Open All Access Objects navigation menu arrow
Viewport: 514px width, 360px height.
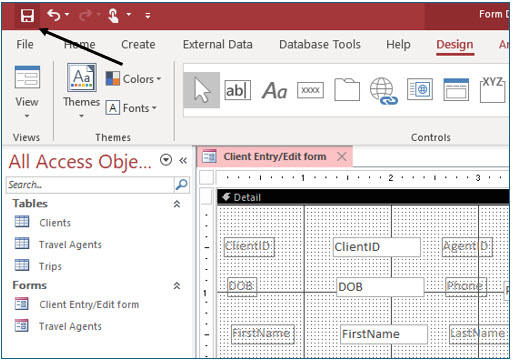click(166, 160)
